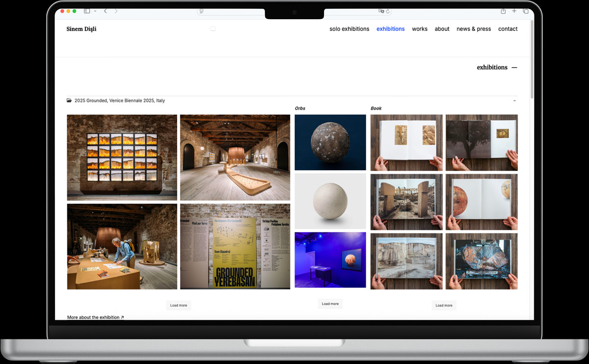Toggle the Safari sidebar icon
Image resolution: width=589 pixels, height=364 pixels.
tap(87, 11)
